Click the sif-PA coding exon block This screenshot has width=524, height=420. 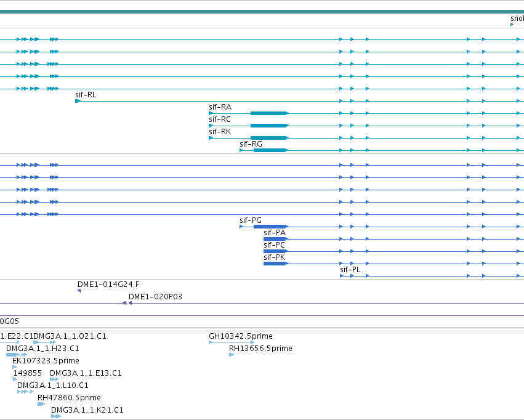tap(275, 239)
